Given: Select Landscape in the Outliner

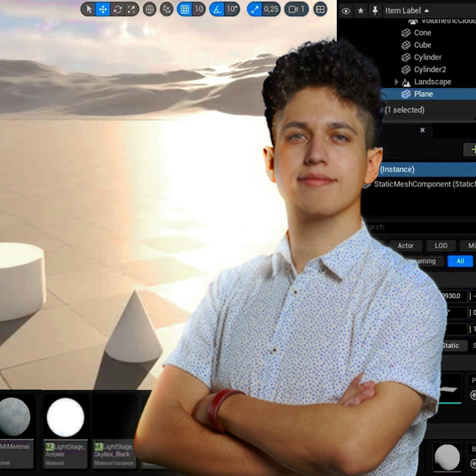Looking at the screenshot, I should point(432,82).
